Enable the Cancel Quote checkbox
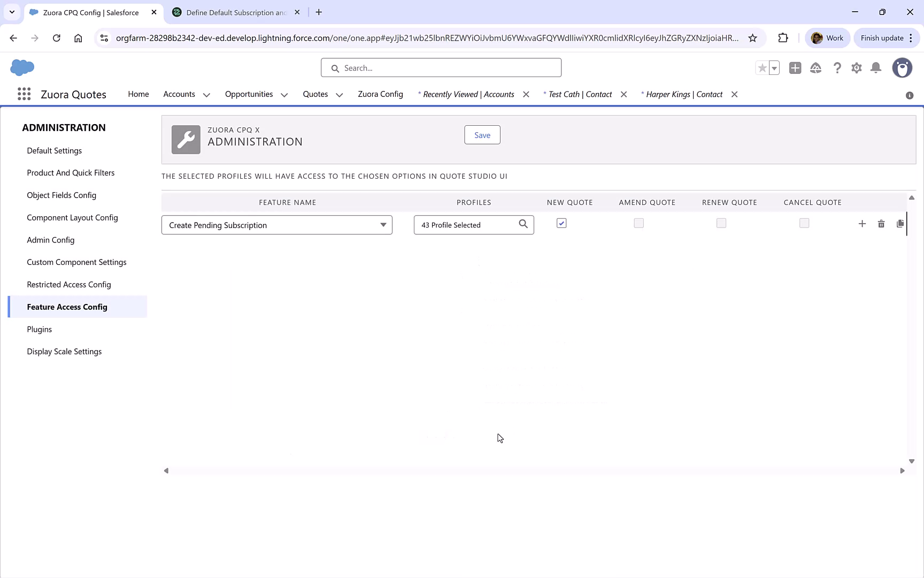The width and height of the screenshot is (924, 578). click(804, 223)
